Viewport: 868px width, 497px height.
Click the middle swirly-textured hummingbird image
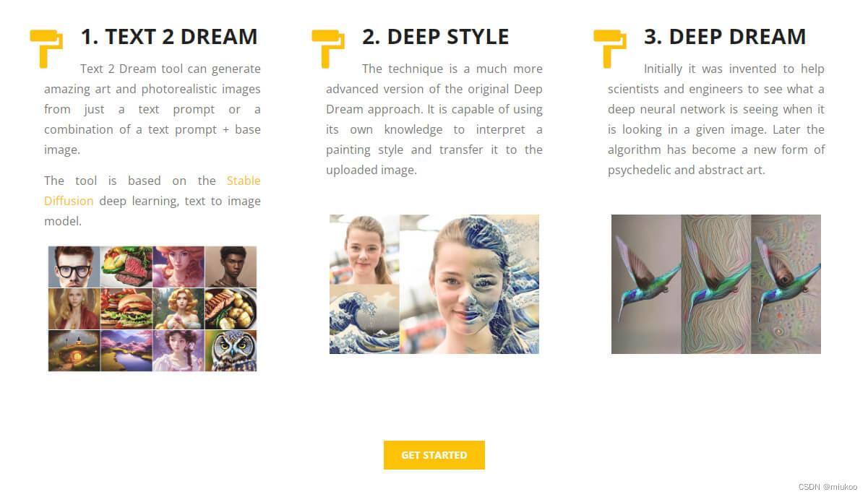point(716,284)
